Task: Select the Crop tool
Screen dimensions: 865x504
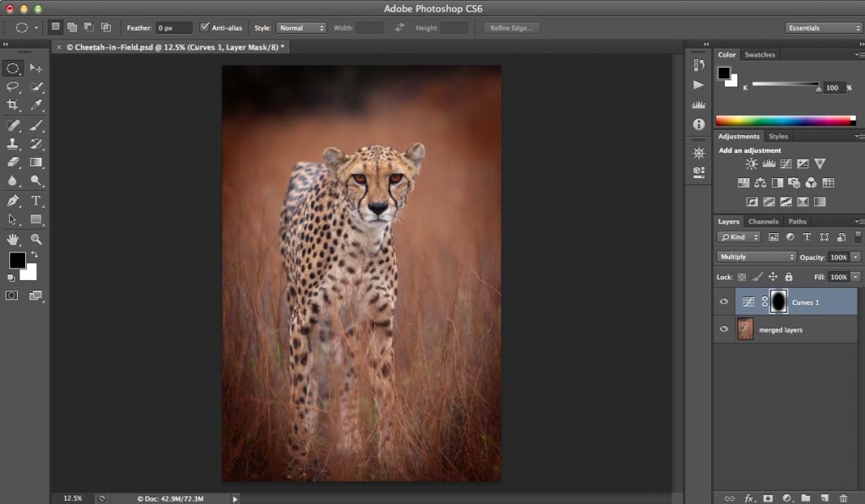Action: pos(14,103)
